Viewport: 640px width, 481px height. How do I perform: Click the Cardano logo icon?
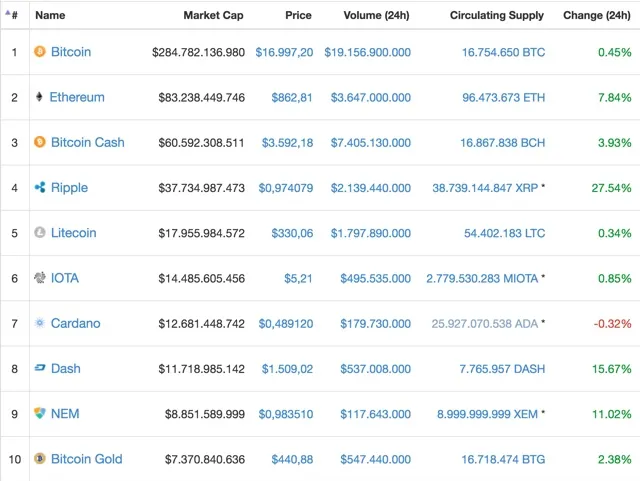coord(40,323)
